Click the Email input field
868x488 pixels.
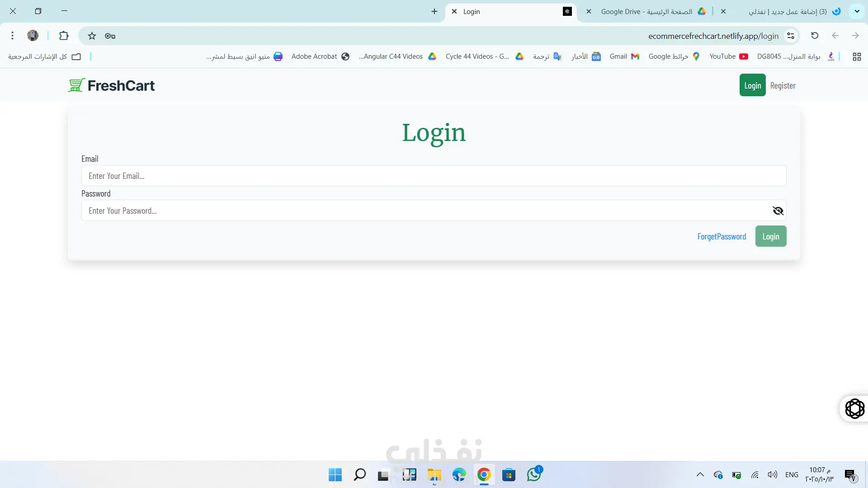point(433,176)
